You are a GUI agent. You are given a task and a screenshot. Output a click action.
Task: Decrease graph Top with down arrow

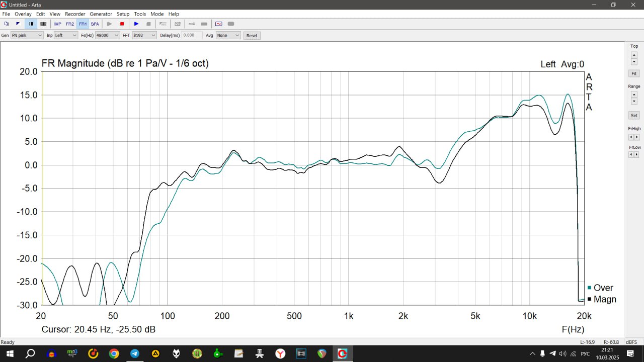tap(634, 61)
